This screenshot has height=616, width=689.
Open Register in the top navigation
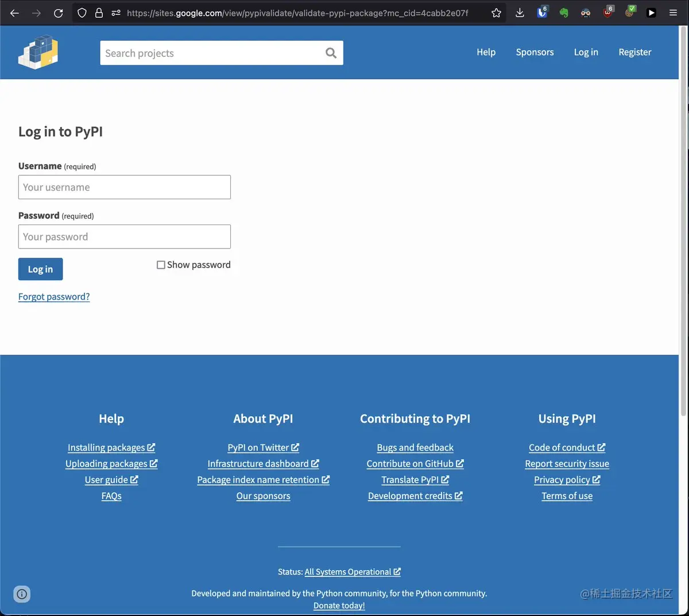point(635,52)
